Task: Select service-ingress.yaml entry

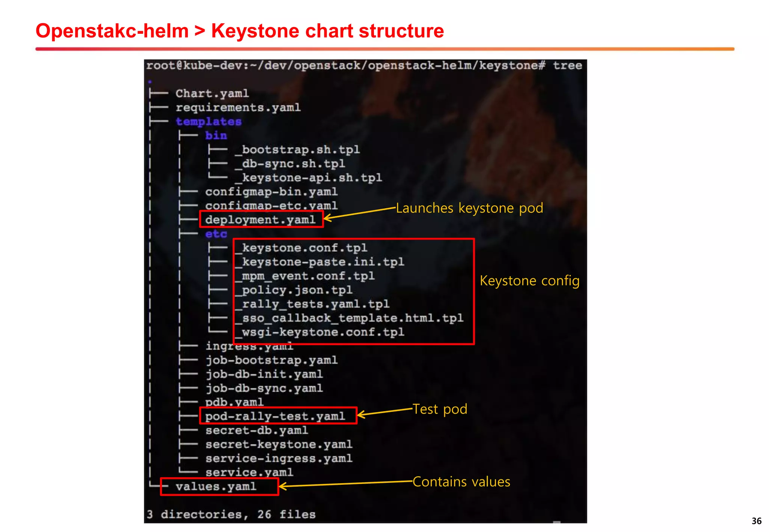Action: 279,458
